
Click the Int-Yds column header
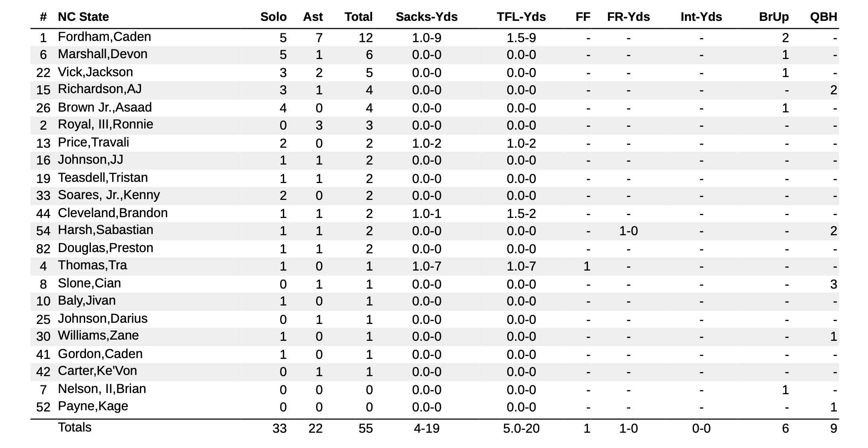coord(701,17)
